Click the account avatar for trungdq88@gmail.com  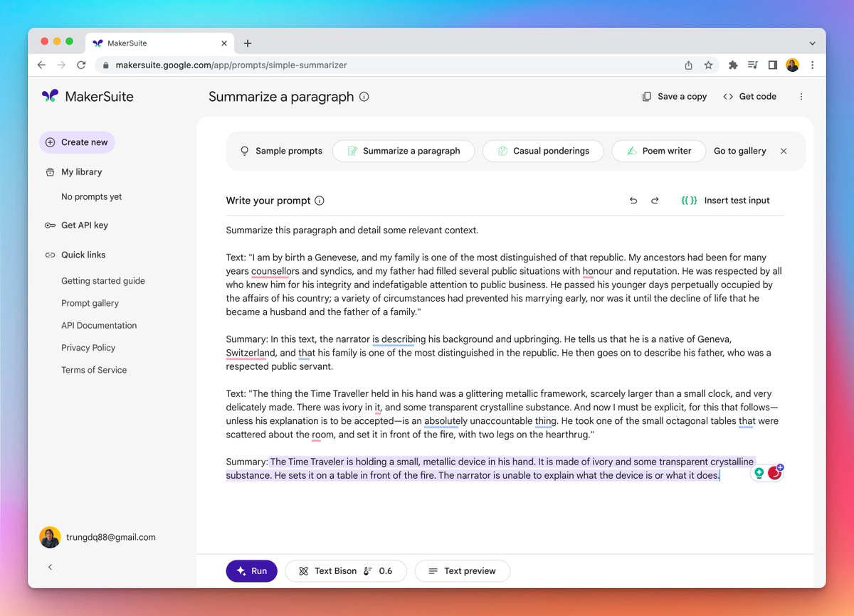(x=50, y=537)
